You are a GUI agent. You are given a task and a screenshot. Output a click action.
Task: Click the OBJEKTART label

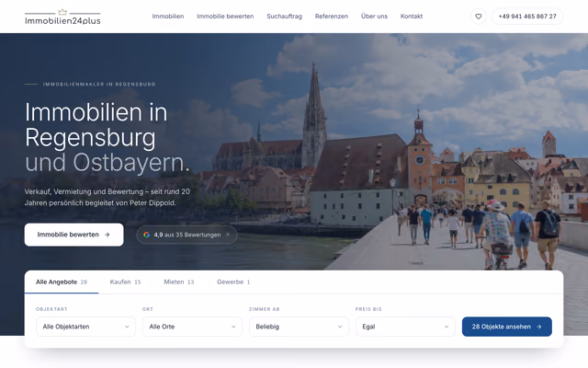pyautogui.click(x=51, y=309)
